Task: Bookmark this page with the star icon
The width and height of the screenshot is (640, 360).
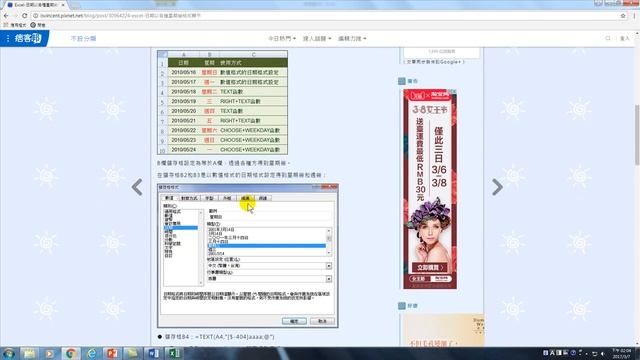Action: tap(623, 16)
